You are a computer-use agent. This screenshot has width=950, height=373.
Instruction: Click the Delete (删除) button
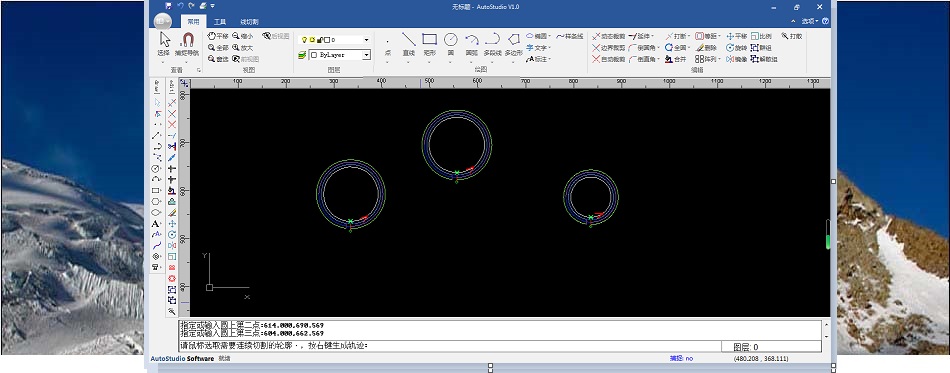706,47
